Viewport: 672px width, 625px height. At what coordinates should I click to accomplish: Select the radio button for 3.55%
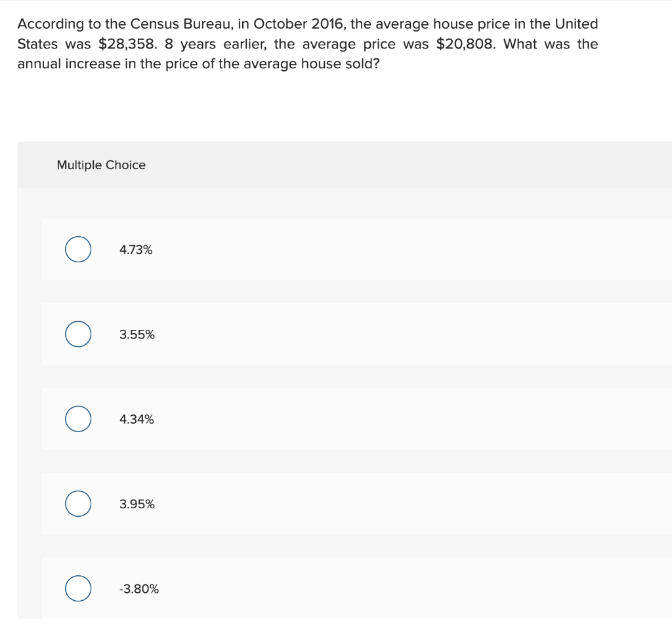click(x=77, y=334)
